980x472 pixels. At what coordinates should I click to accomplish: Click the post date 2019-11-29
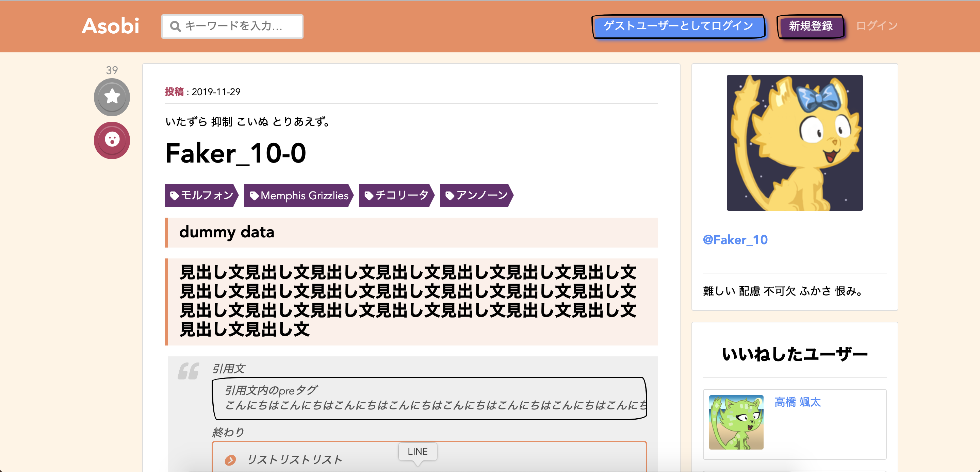tap(216, 92)
